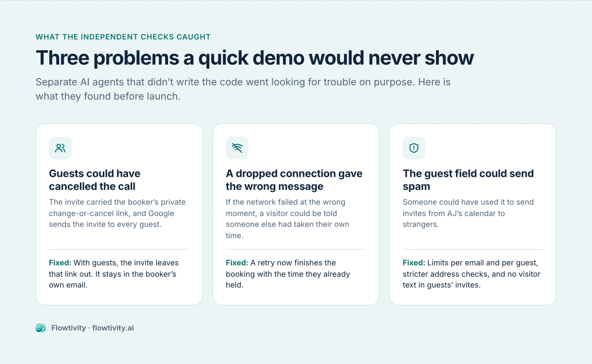This screenshot has width=592, height=364.
Task: Click text 'If the network failed at the wrong'
Action: [x=286, y=202]
